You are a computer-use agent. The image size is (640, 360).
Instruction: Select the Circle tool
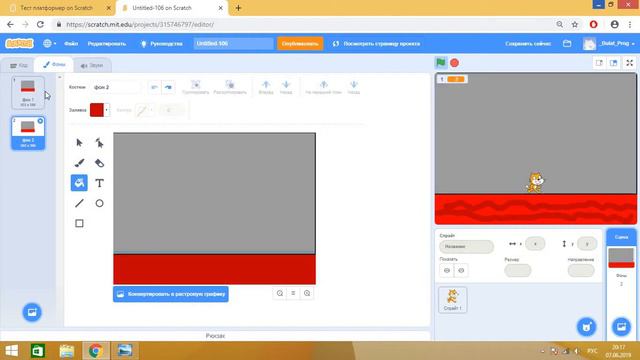click(99, 203)
